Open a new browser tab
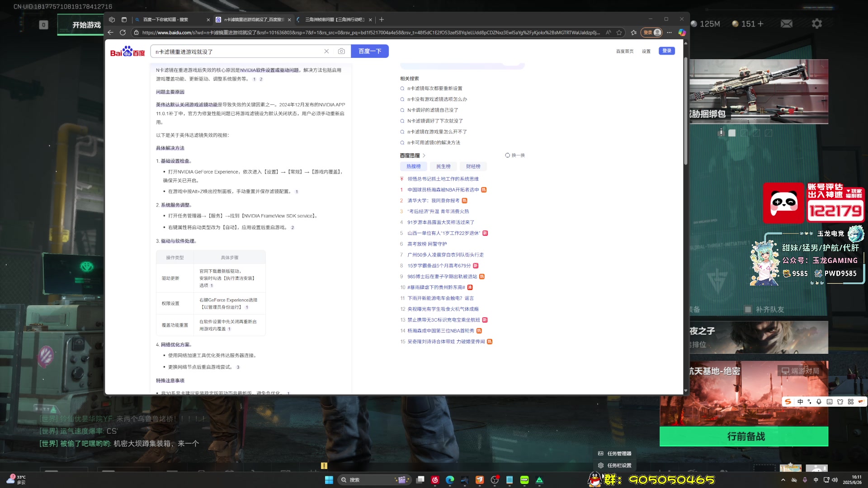 (x=382, y=19)
